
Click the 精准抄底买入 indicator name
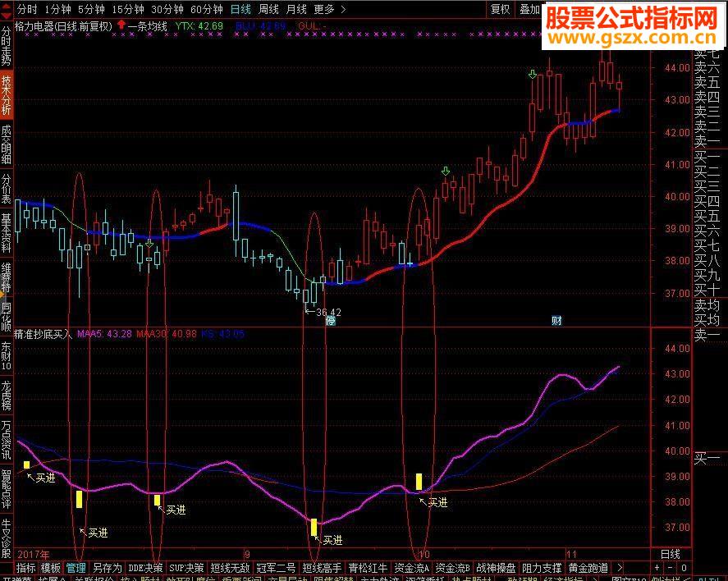[x=43, y=334]
